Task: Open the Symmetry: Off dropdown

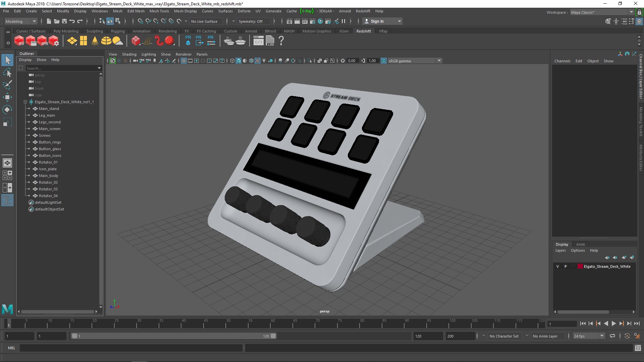Action: click(254, 21)
